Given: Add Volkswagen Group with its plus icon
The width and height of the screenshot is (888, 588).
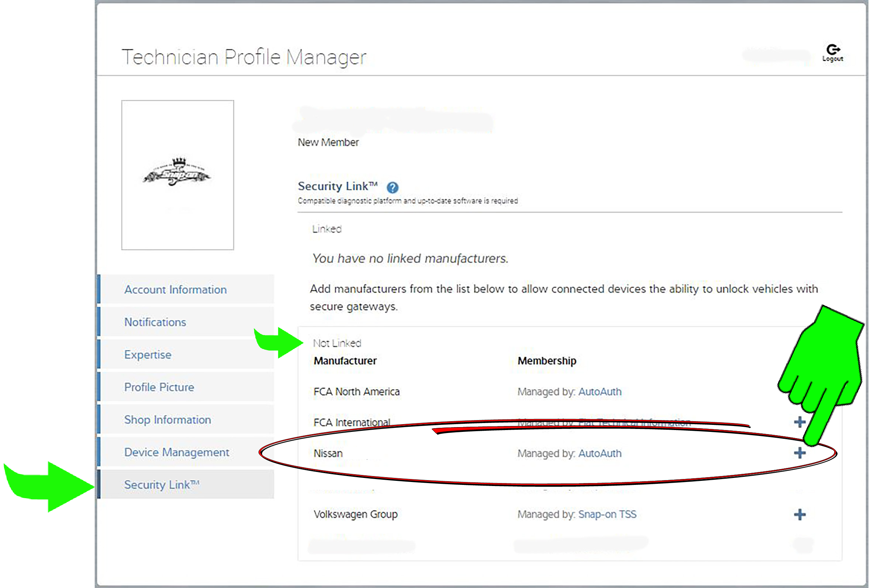Looking at the screenshot, I should [x=800, y=514].
